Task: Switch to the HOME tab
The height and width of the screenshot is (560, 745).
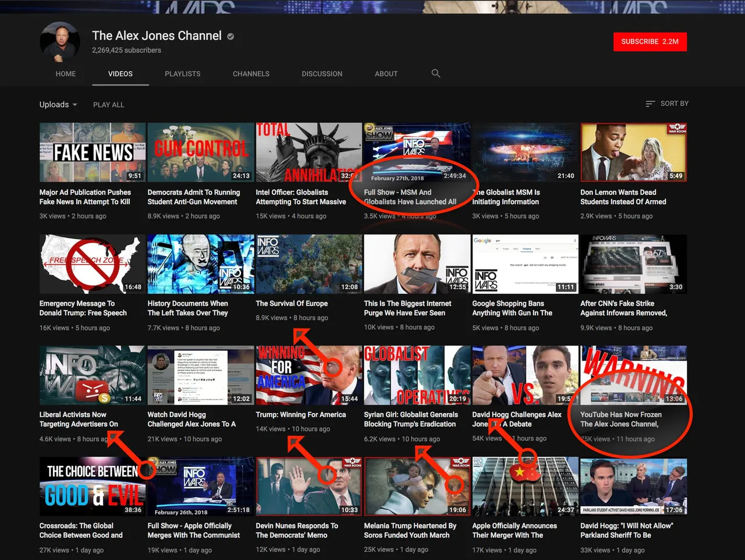Action: (x=66, y=74)
